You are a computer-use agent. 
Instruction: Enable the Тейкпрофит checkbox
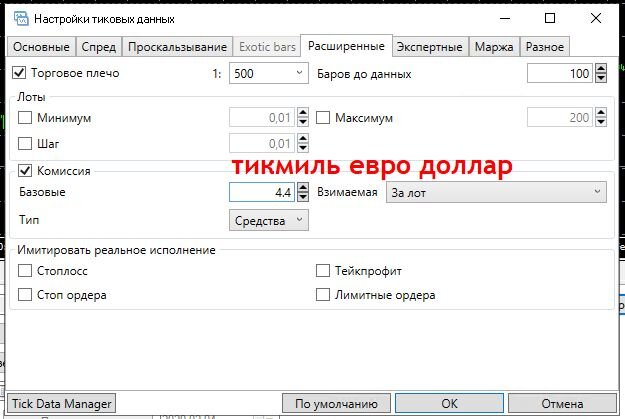click(x=322, y=271)
